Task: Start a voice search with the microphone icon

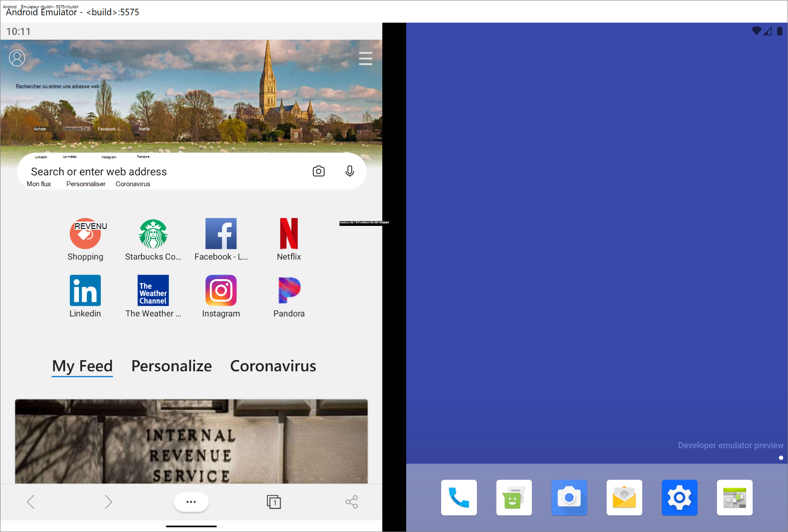Action: 349,171
